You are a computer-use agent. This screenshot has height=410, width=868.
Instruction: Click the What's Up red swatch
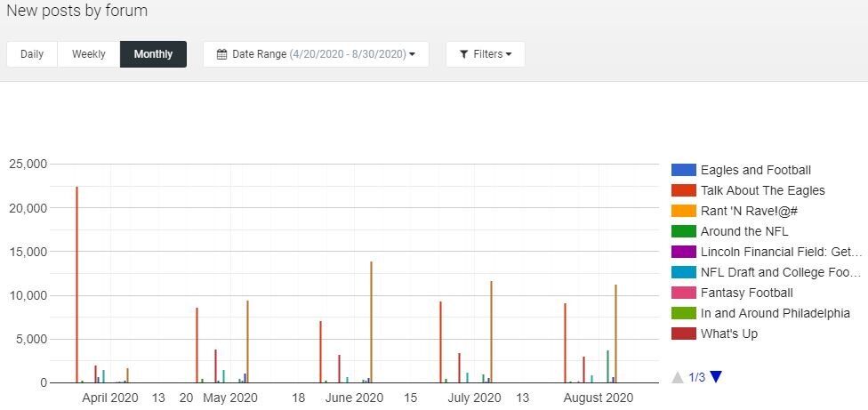683,334
